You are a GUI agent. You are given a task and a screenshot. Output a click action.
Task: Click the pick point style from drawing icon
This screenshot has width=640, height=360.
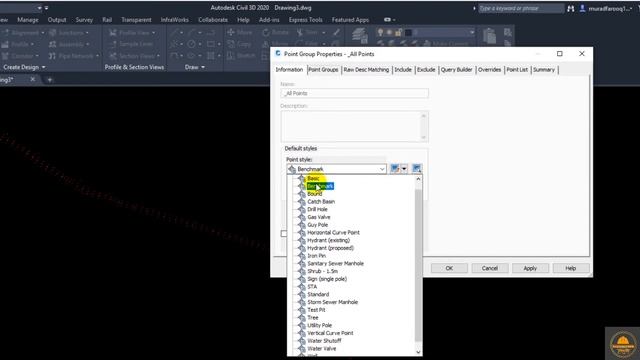point(416,169)
